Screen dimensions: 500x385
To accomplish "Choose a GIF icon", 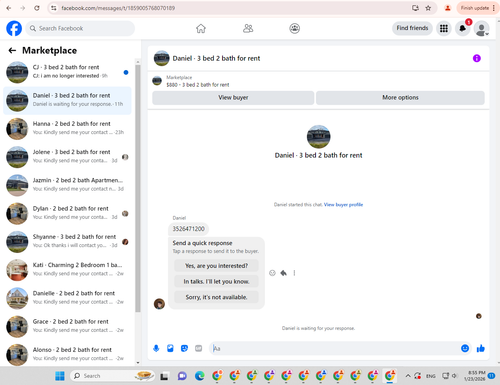I will 198,348.
